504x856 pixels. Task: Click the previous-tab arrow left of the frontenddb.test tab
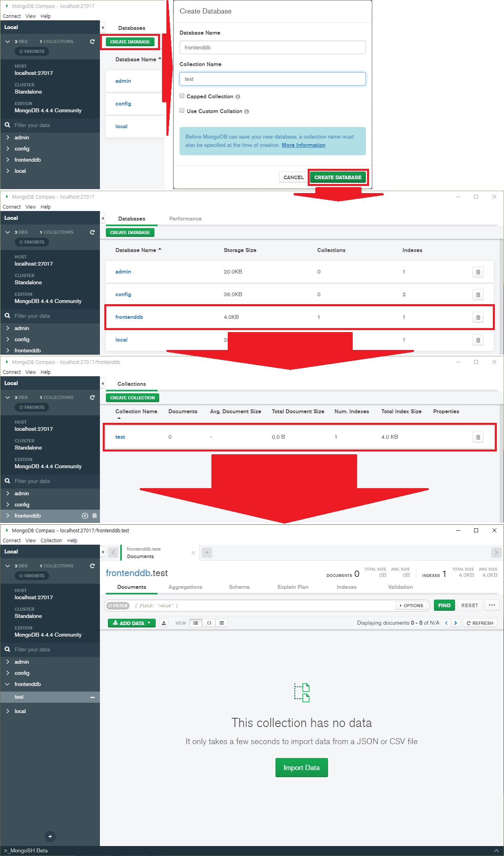tap(113, 553)
